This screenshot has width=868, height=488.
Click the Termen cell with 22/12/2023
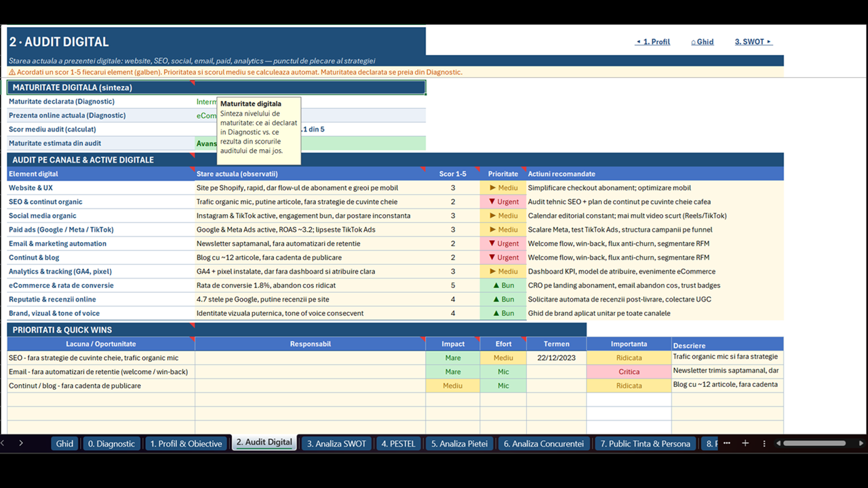tap(556, 358)
